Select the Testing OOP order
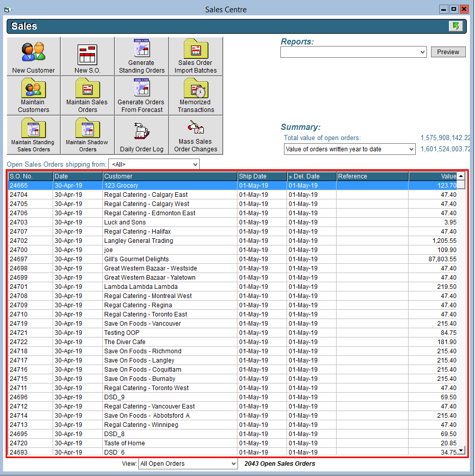Image resolution: width=475 pixels, height=476 pixels. [232, 333]
